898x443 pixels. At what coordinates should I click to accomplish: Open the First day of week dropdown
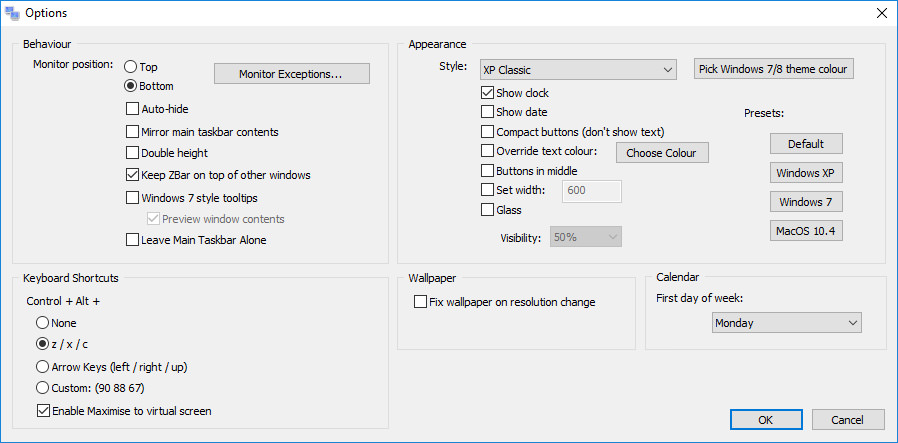pos(787,323)
